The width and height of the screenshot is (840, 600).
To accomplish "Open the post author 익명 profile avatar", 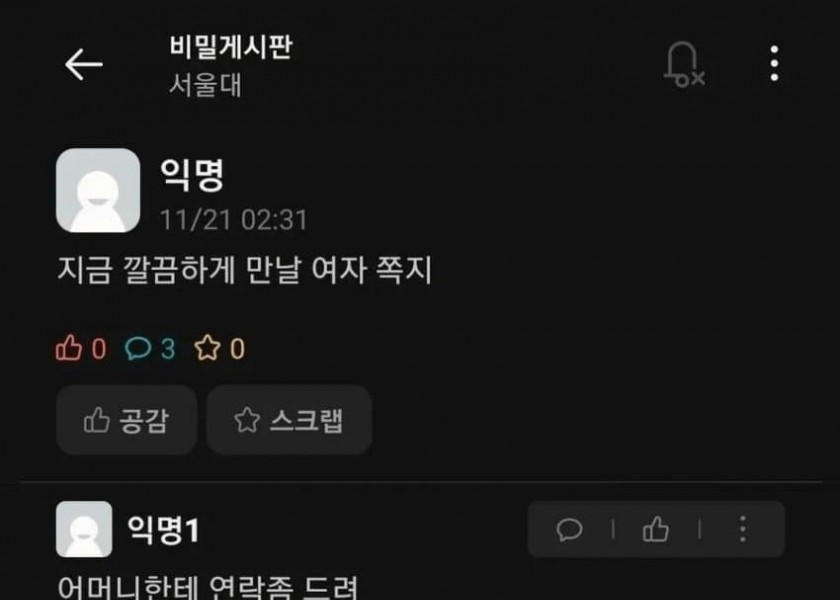I will click(x=98, y=190).
